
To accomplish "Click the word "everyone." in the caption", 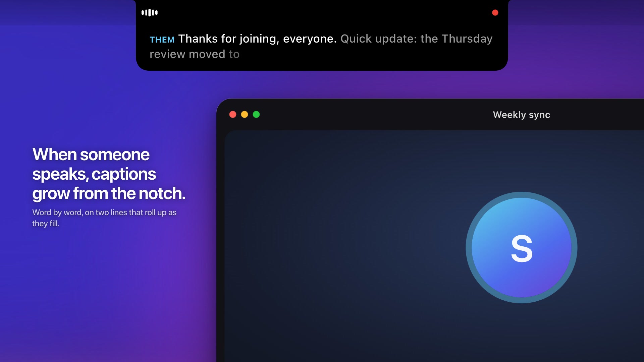I will pos(310,39).
